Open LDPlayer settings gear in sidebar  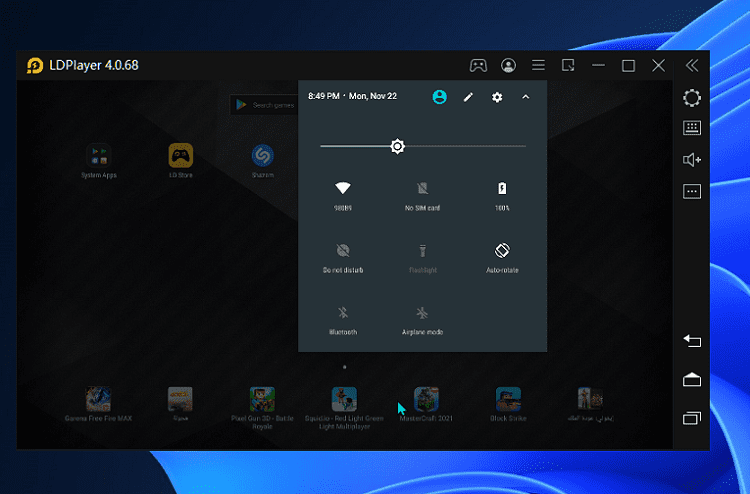[692, 98]
